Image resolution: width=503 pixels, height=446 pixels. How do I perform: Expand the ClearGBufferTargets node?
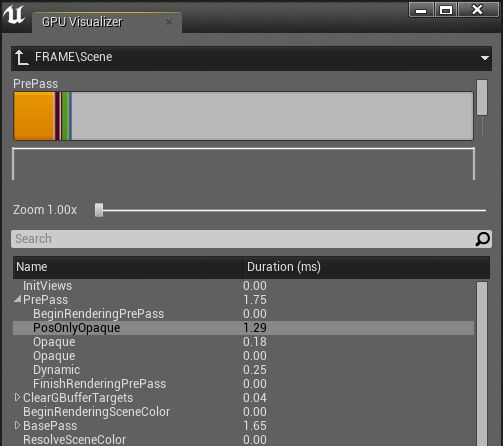[x=17, y=397]
